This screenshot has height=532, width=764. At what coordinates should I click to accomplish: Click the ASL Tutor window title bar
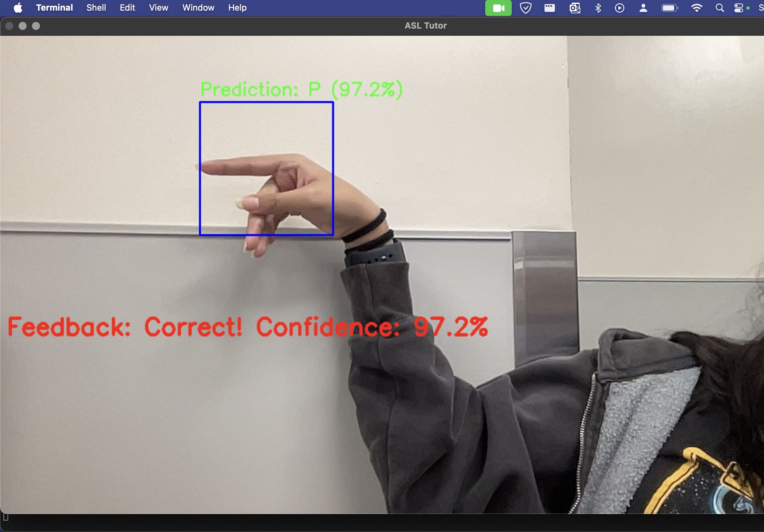pyautogui.click(x=425, y=26)
